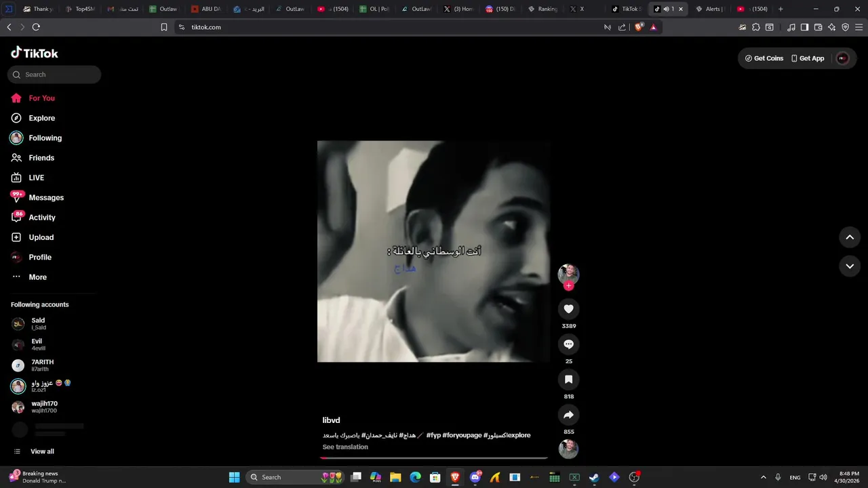Viewport: 868px width, 488px height.
Task: Open Discord from the taskbar
Action: 475,477
